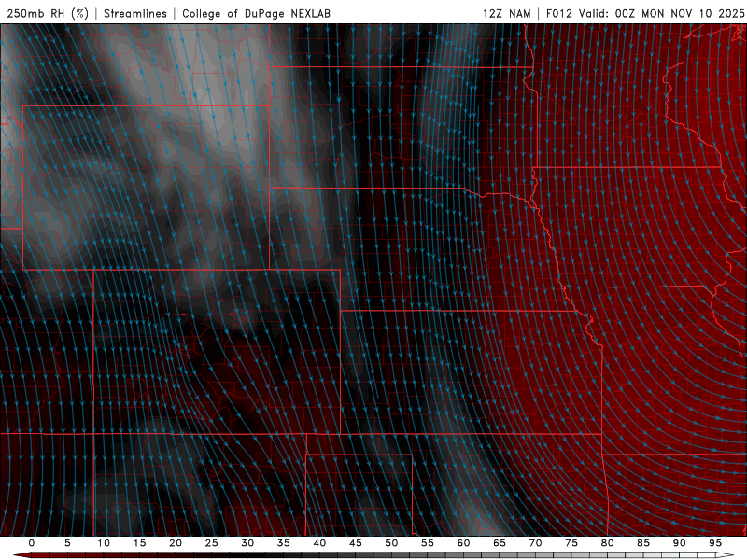
Task: Click the "40" colorbar scale label
Action: click(x=319, y=543)
